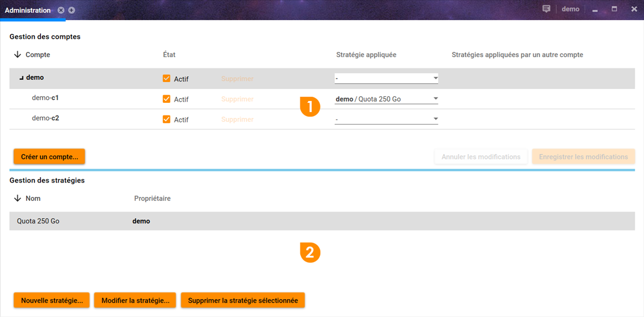
Task: Open the messages chat icon
Action: 546,9
